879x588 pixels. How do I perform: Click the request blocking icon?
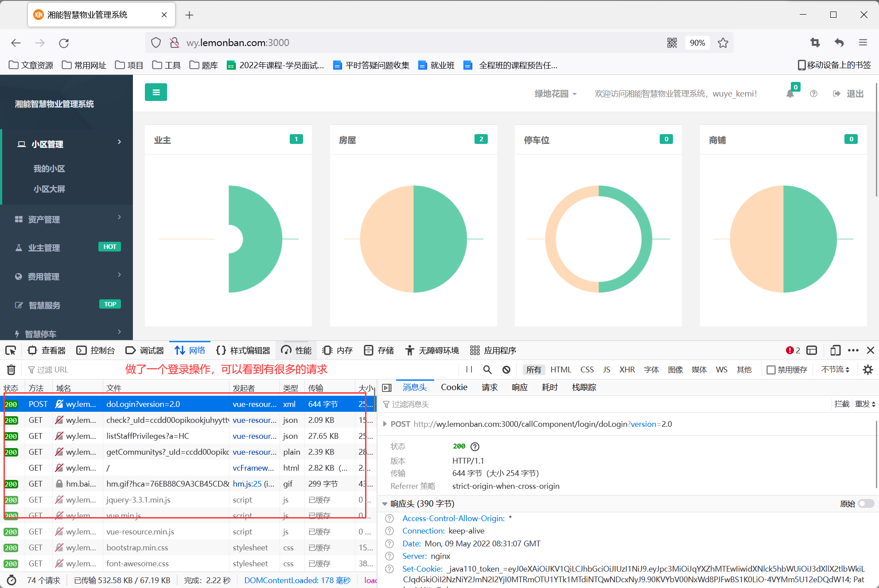pos(506,370)
